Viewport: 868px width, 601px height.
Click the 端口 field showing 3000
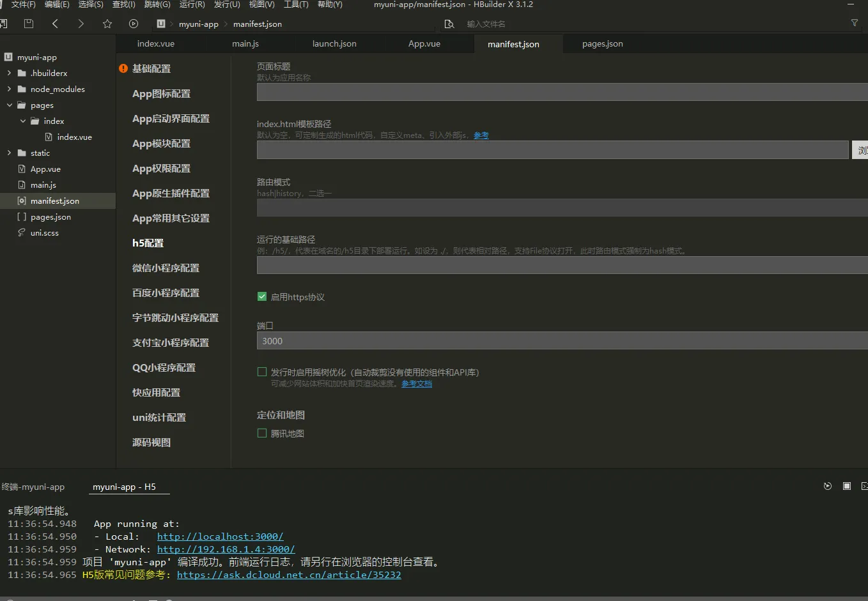(x=562, y=340)
